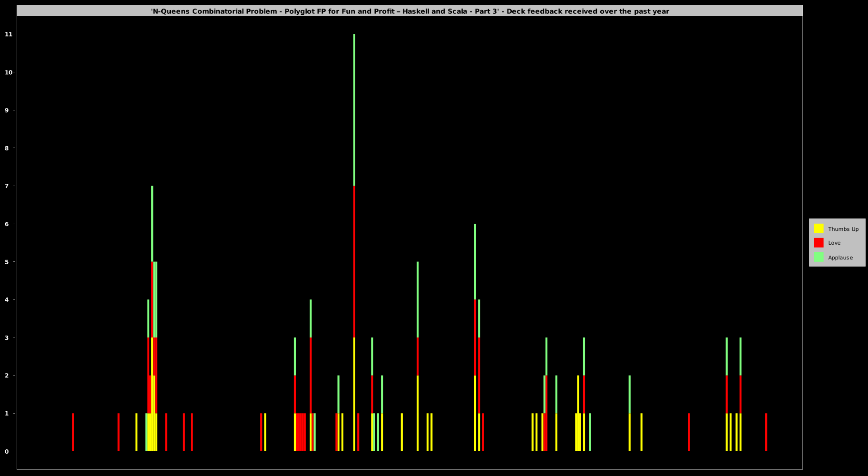Click the green Applause legend swatch
The width and height of the screenshot is (868, 476).
pyautogui.click(x=819, y=257)
